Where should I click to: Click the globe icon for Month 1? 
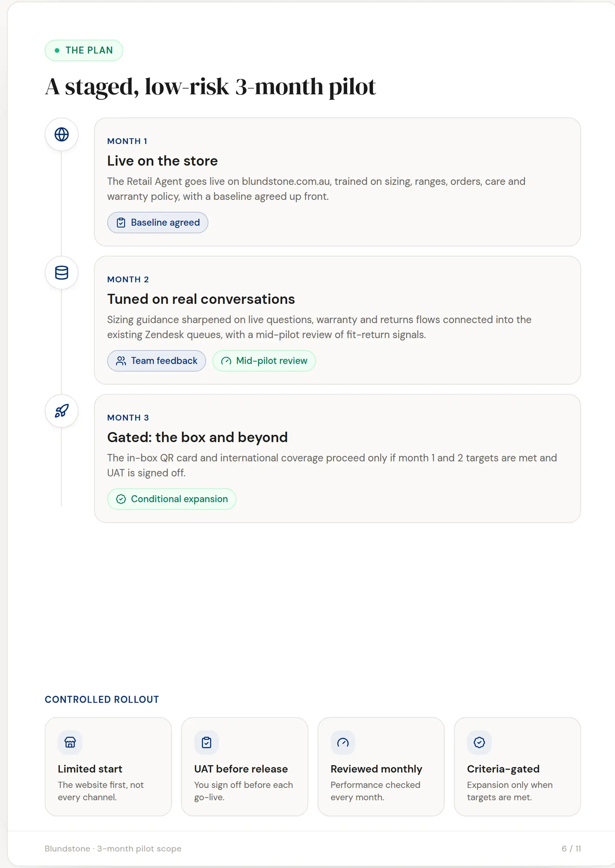click(x=61, y=134)
